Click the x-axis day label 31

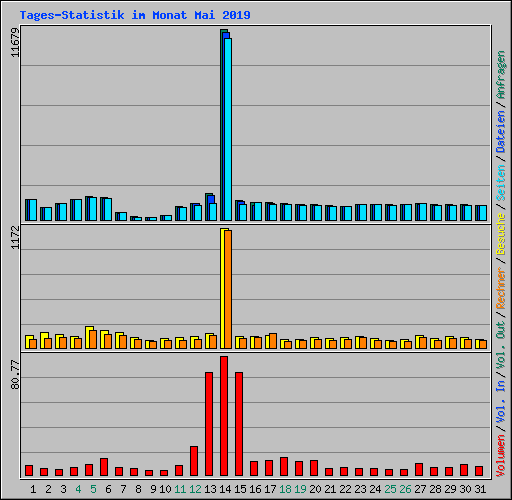(x=480, y=489)
